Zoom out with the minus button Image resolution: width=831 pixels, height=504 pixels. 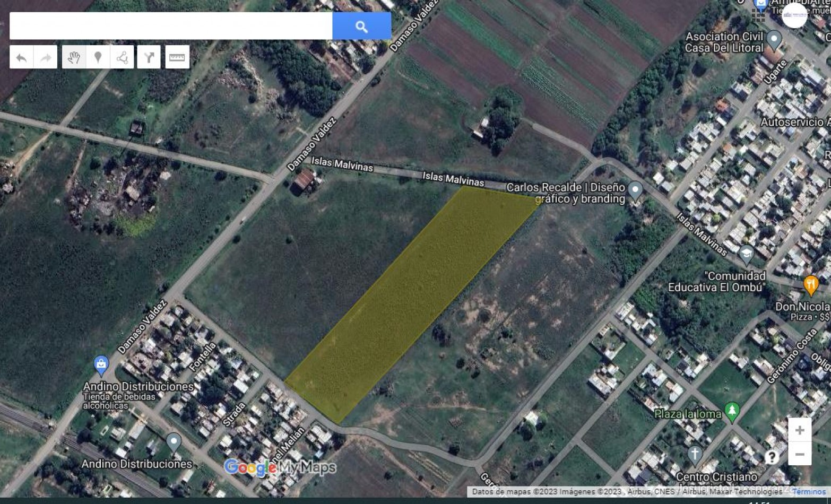coord(799,455)
